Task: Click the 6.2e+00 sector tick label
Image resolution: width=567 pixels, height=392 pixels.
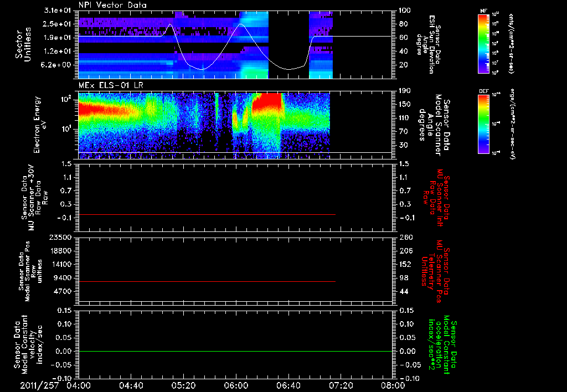Action: click(57, 65)
